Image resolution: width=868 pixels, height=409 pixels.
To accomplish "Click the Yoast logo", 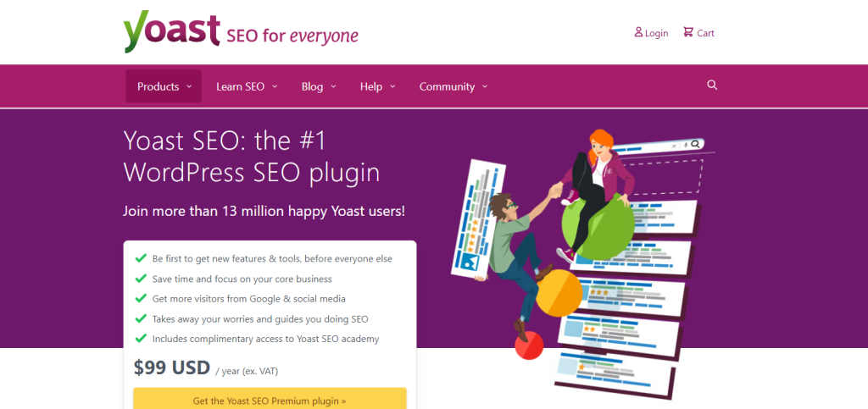I will click(x=171, y=31).
